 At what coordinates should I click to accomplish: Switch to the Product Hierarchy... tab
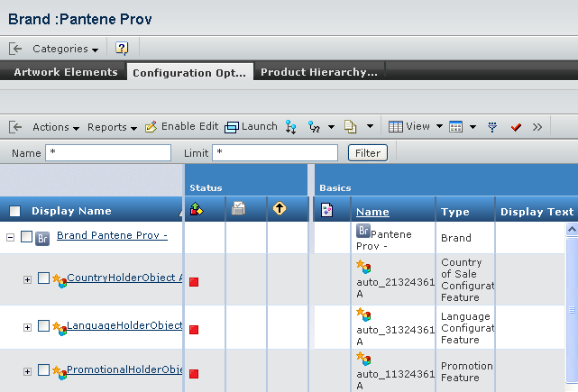click(319, 72)
